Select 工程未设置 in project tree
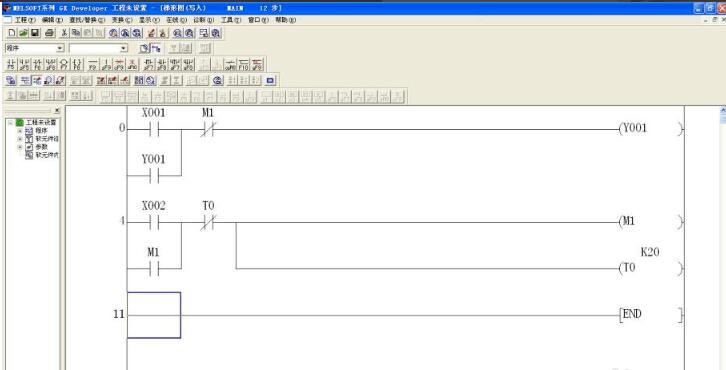 [x=41, y=123]
